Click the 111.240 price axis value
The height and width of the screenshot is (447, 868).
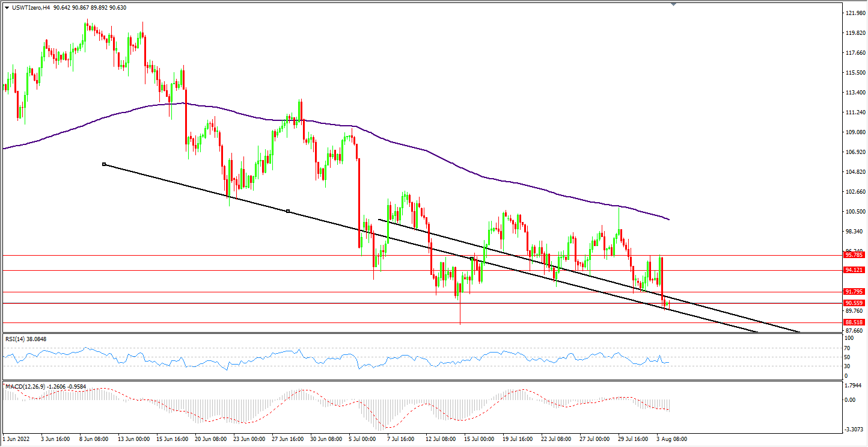[855, 113]
